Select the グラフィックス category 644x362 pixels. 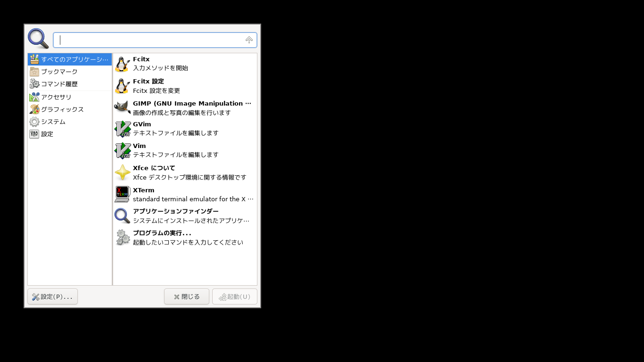click(70, 109)
